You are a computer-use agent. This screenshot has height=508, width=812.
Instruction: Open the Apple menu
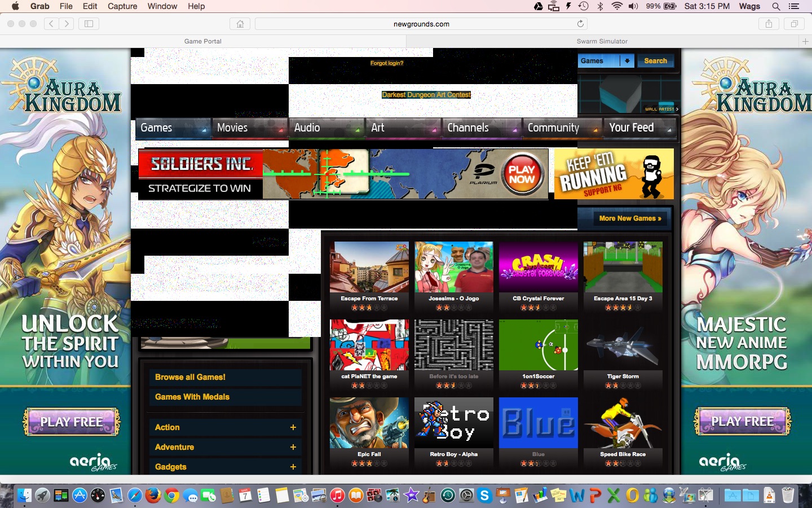[15, 6]
